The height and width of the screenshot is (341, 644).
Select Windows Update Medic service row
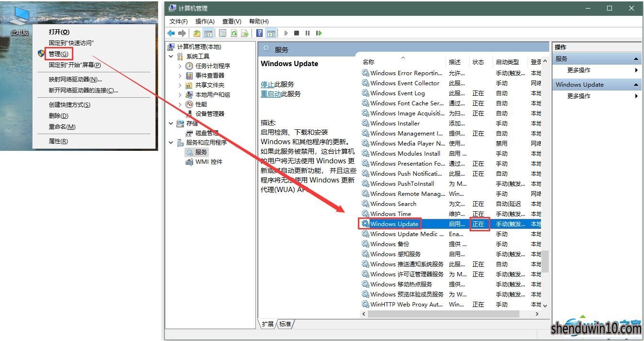click(450, 234)
